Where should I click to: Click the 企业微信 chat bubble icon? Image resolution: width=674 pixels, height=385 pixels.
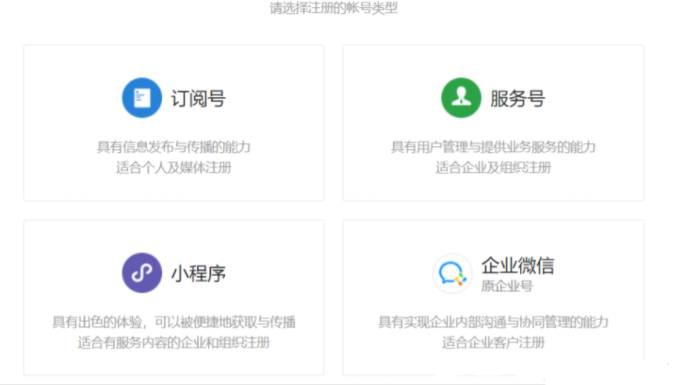tap(452, 274)
